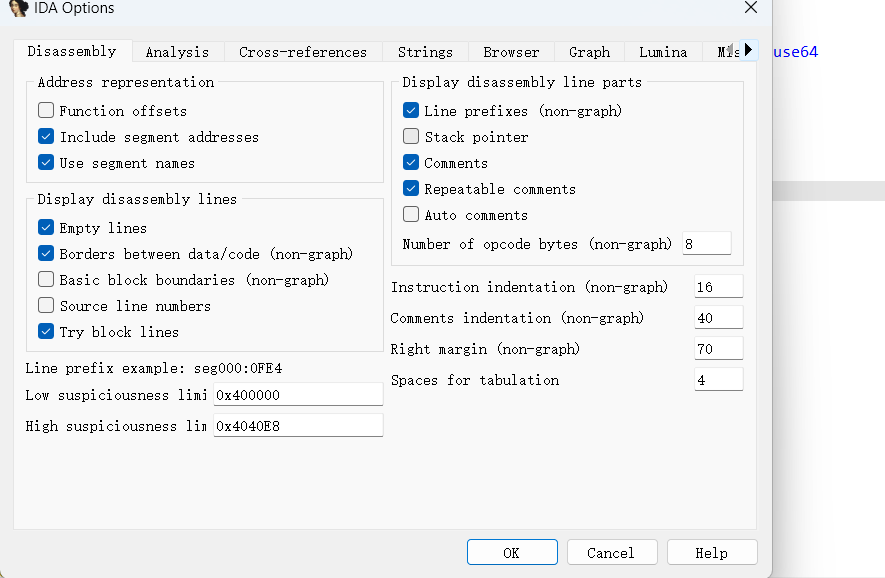The width and height of the screenshot is (885, 578).
Task: Uncheck Include segment addresses
Action: pyautogui.click(x=46, y=137)
